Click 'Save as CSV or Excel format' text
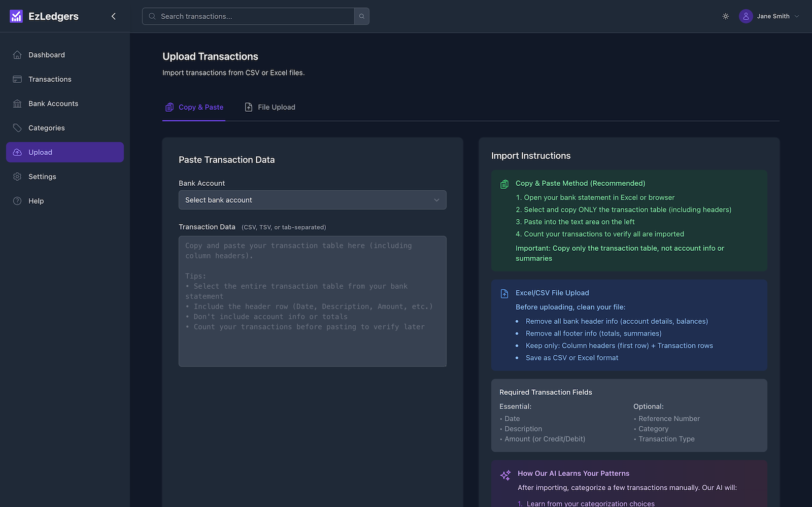 click(572, 358)
